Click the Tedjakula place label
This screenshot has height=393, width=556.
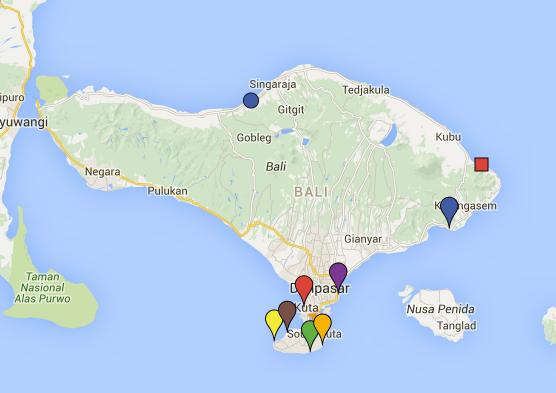[x=366, y=90]
